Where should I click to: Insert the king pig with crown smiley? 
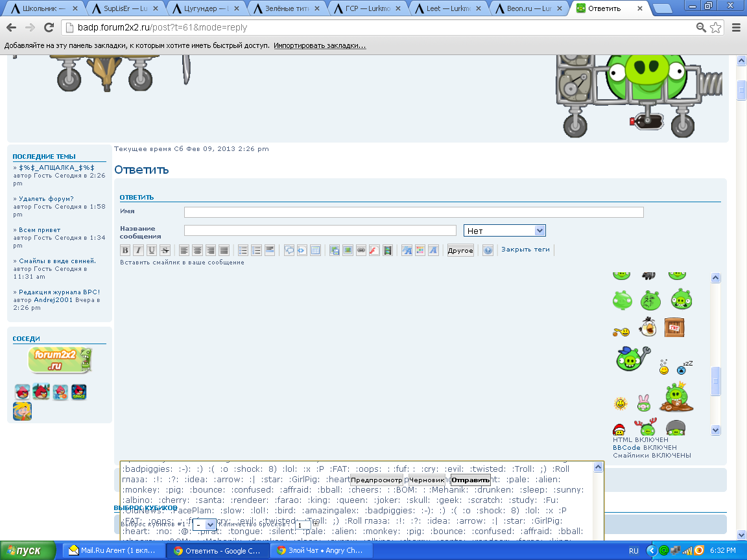[676, 397]
